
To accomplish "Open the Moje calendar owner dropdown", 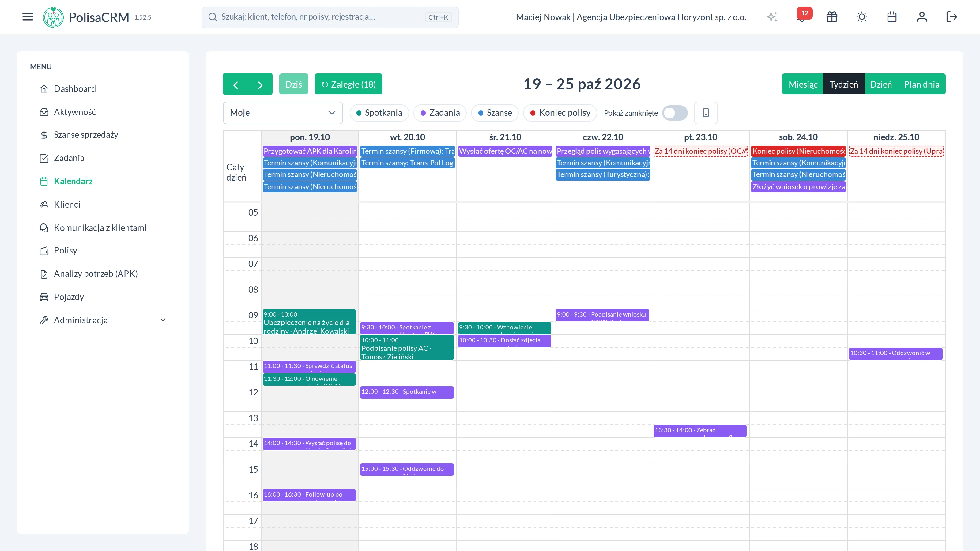I will coord(283,113).
